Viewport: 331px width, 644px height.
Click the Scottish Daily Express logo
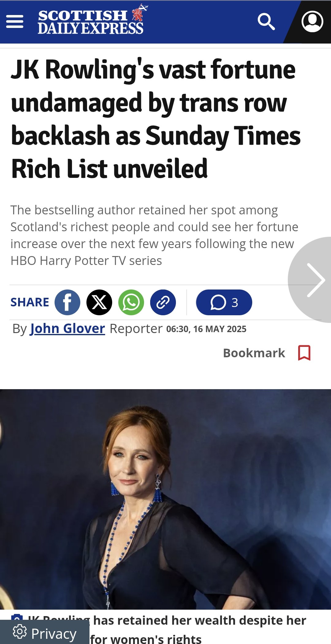coord(92,19)
